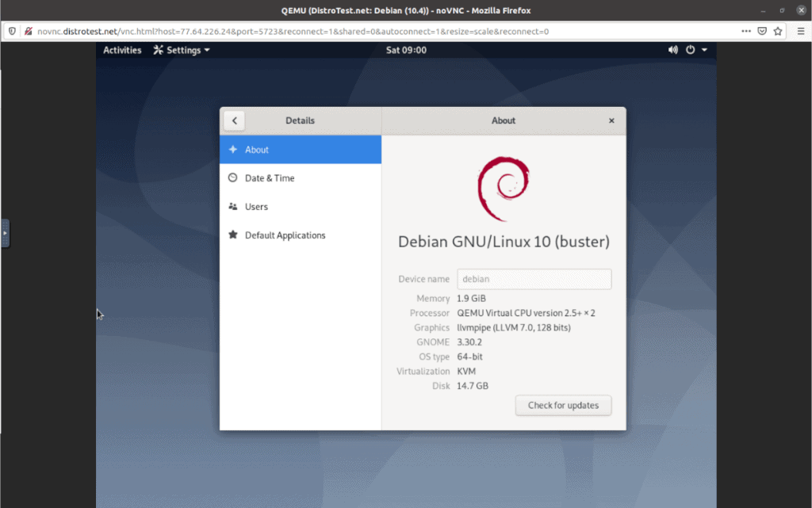Click the star icon beside Default Applications
The height and width of the screenshot is (508, 812).
233,235
